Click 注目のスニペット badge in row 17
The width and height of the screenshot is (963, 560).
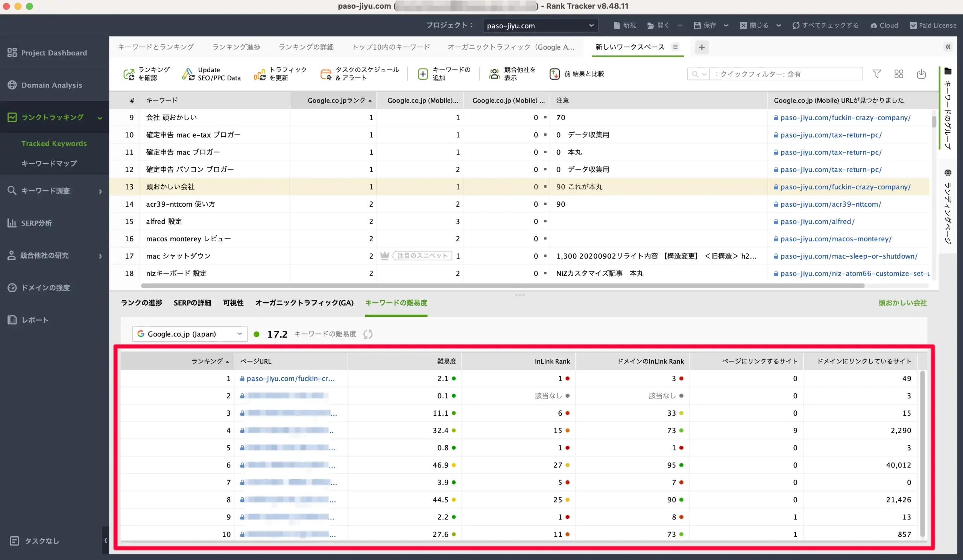(422, 256)
